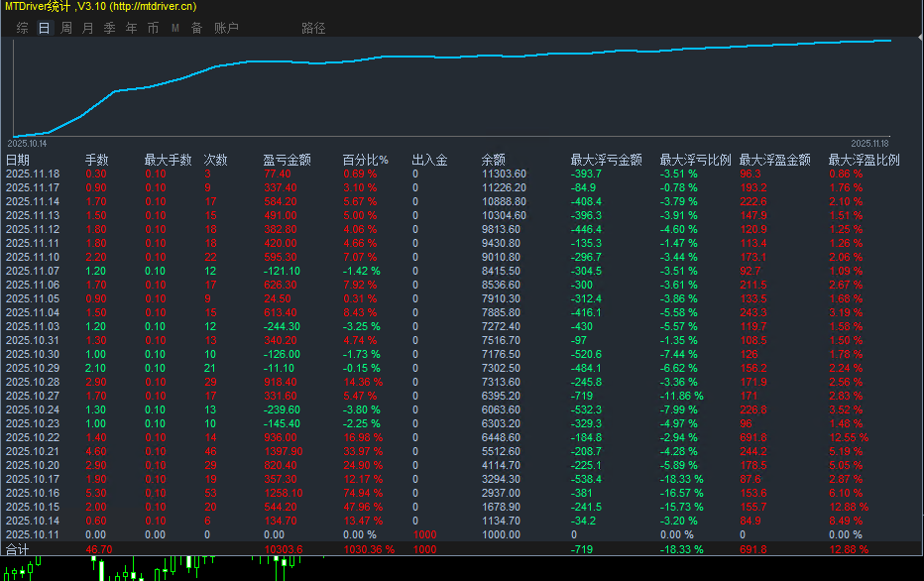The image size is (924, 581).
Task: Switch to the 季 quarterly tab
Action: 110,28
